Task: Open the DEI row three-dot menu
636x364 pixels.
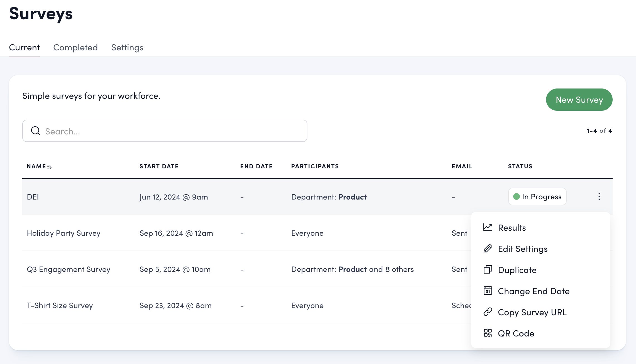Action: point(599,197)
